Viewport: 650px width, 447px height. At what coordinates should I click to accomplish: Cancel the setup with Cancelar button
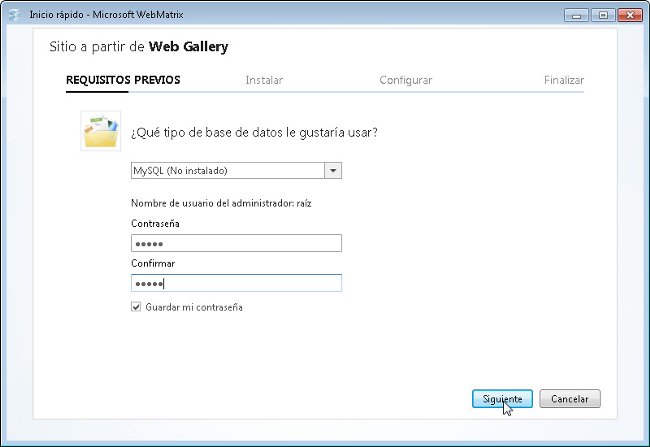(570, 399)
